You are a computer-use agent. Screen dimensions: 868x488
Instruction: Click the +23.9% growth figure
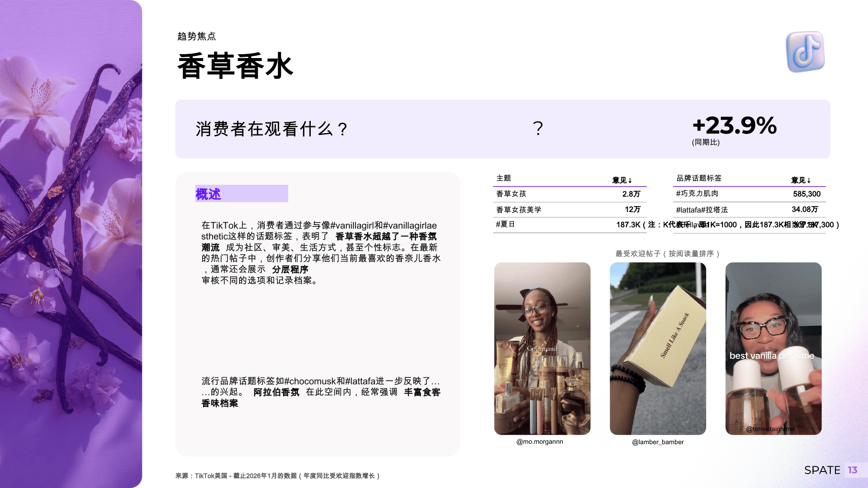pyautogui.click(x=734, y=126)
